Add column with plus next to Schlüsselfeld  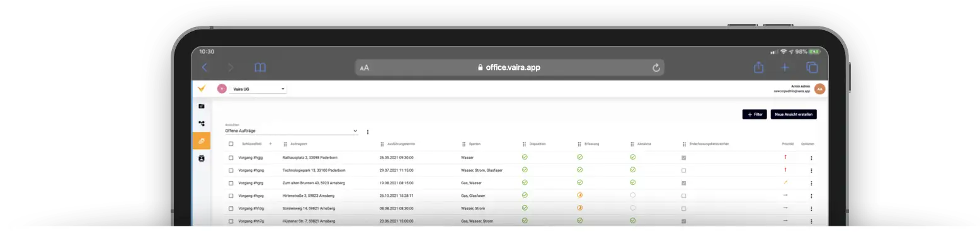click(x=271, y=144)
